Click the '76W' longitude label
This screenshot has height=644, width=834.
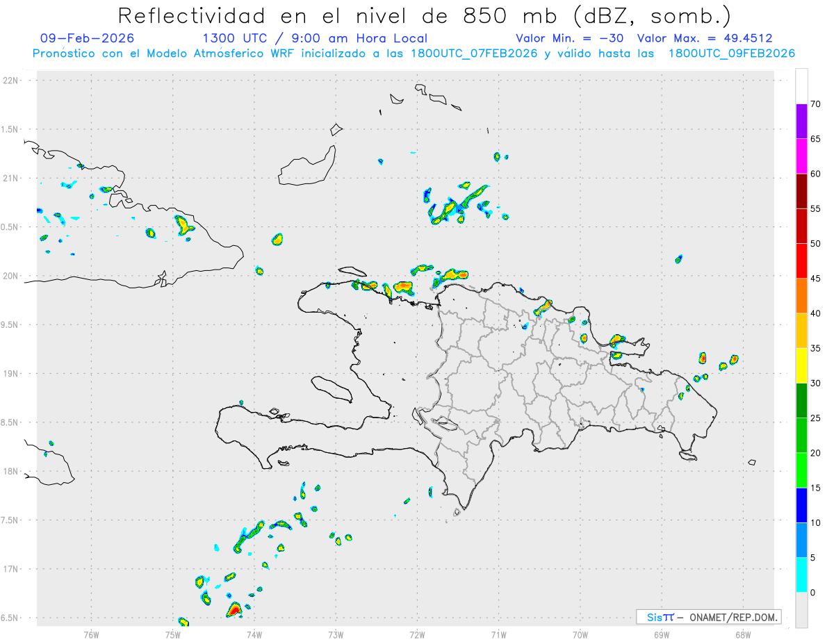tap(91, 634)
